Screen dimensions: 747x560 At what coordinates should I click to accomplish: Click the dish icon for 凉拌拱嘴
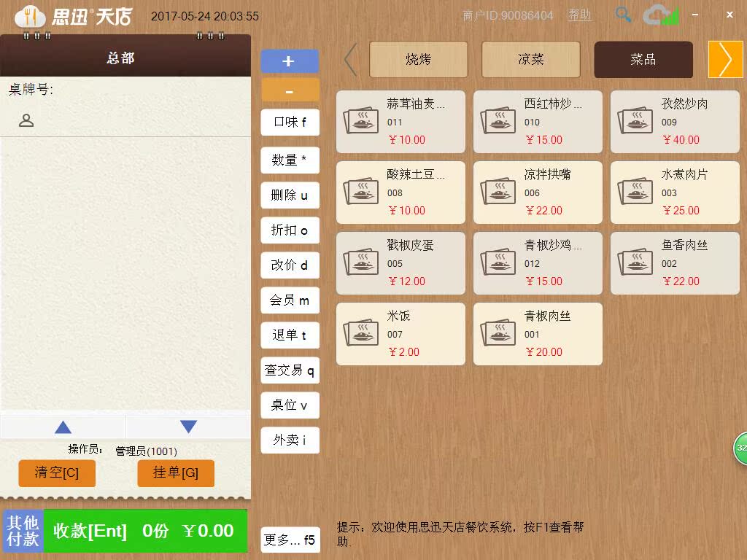click(x=498, y=192)
